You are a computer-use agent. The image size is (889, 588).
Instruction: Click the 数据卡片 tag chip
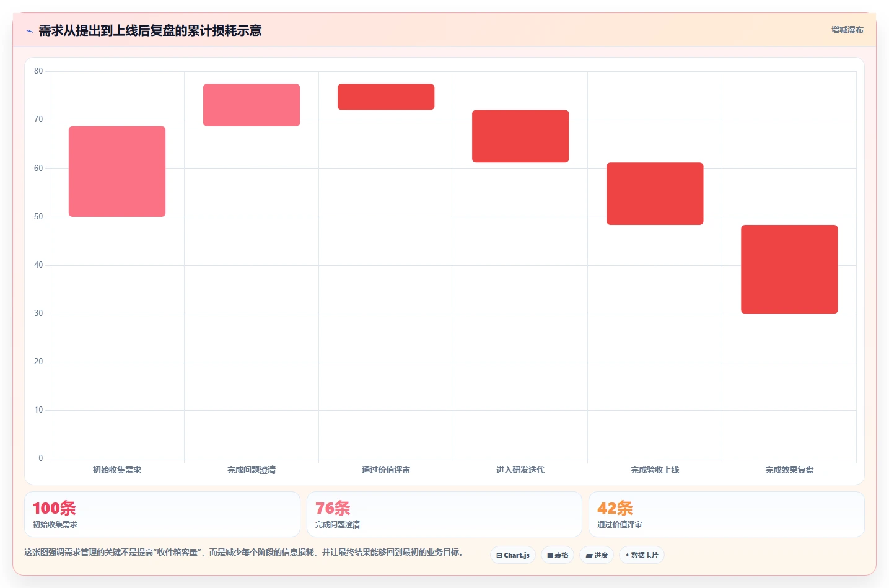(642, 555)
